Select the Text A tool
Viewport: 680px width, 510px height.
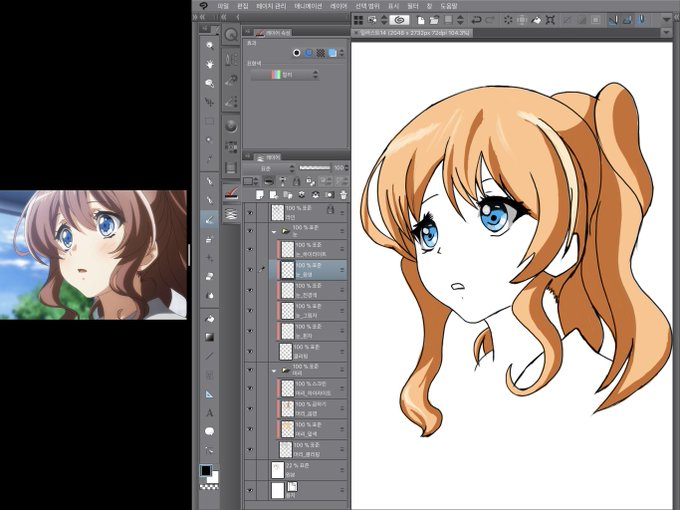[x=210, y=413]
